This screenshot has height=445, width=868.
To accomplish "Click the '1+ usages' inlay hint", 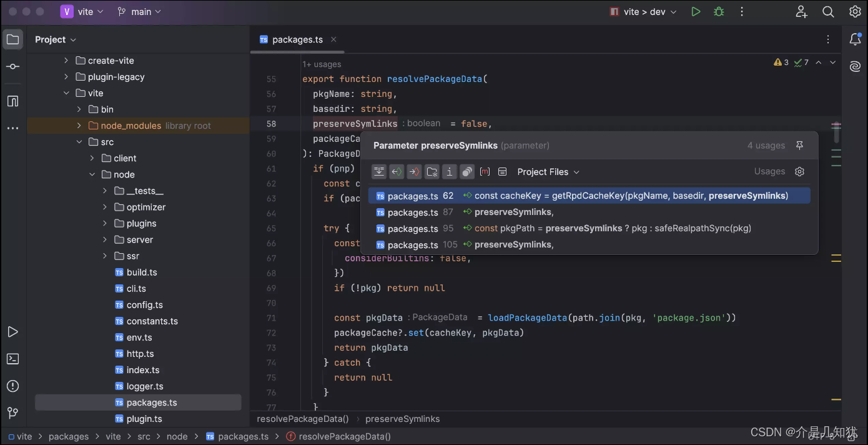I will pyautogui.click(x=322, y=64).
